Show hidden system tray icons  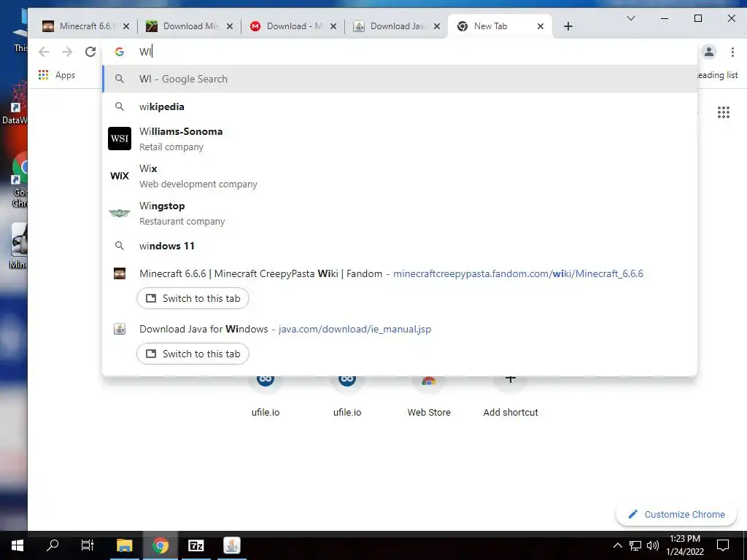pos(617,545)
